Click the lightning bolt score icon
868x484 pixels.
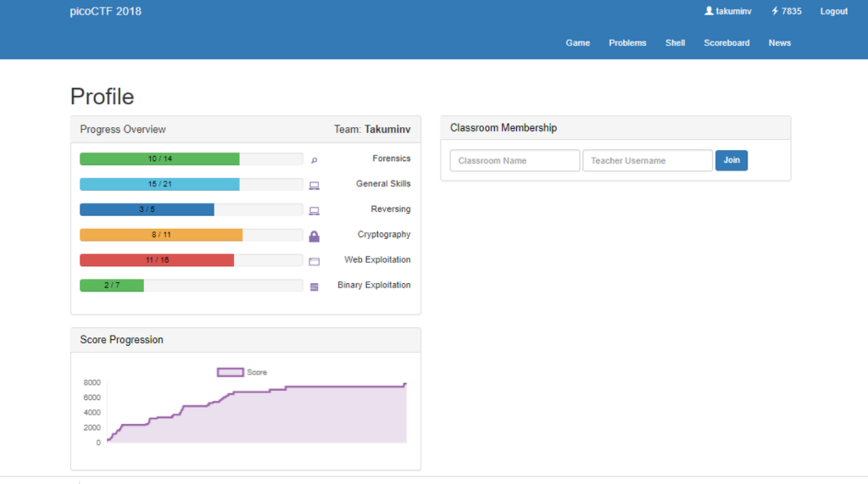click(775, 11)
